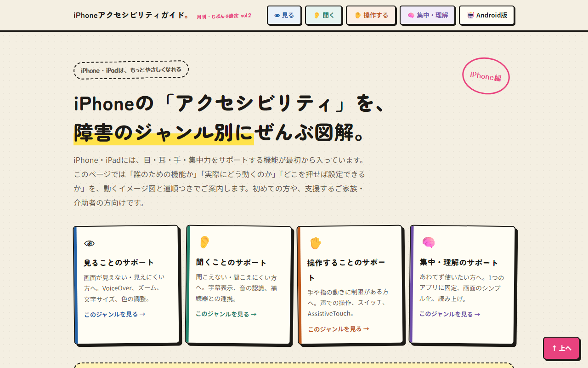Click the eye icon on 見ることのサポート card
Screen dimensions: 588x368
coord(89,243)
